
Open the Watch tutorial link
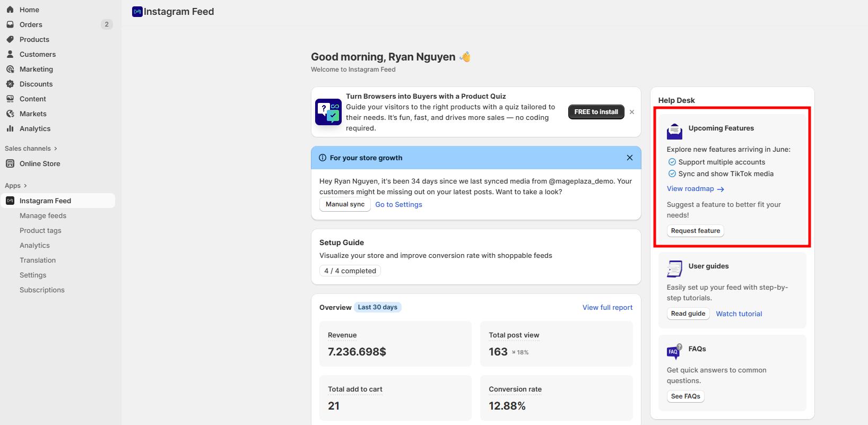click(x=739, y=314)
